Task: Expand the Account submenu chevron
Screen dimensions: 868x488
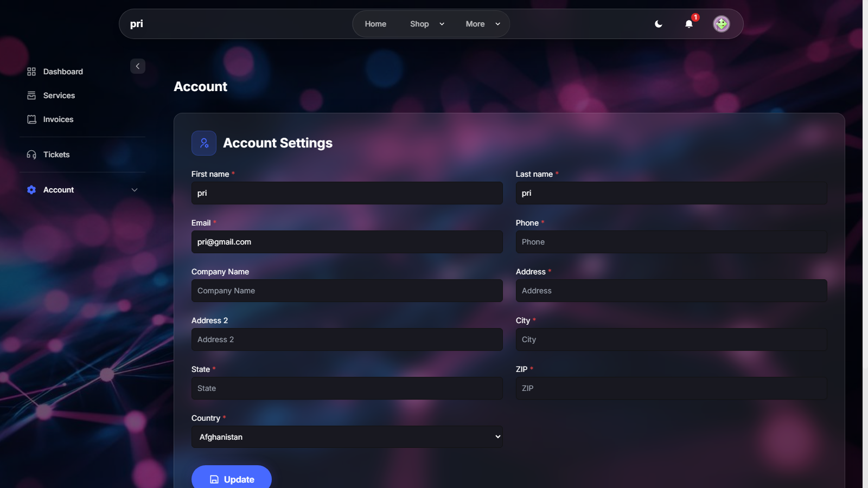Action: point(135,190)
